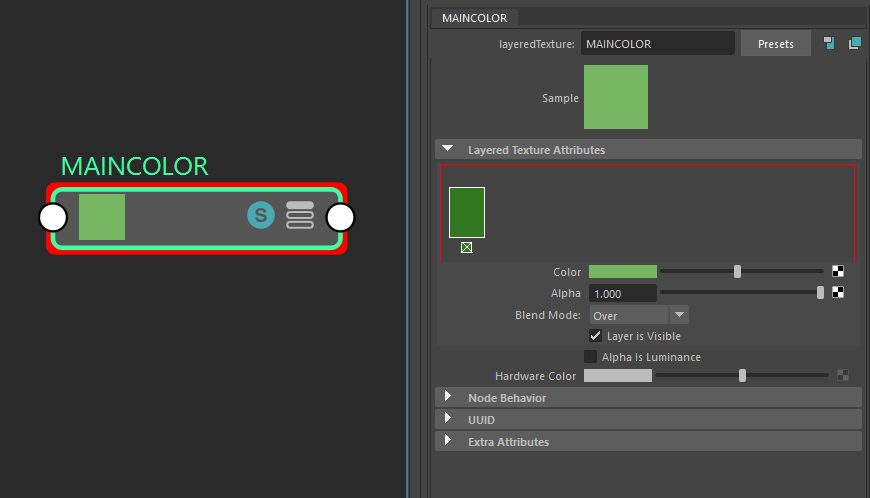Image resolution: width=870 pixels, height=498 pixels.
Task: Click the Hardware Color map checker button
Action: click(843, 375)
